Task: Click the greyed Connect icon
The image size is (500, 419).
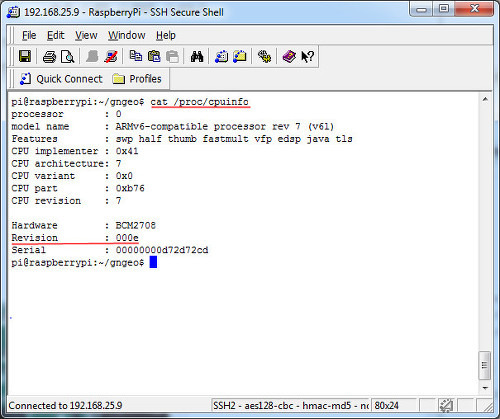Action: click(x=92, y=56)
